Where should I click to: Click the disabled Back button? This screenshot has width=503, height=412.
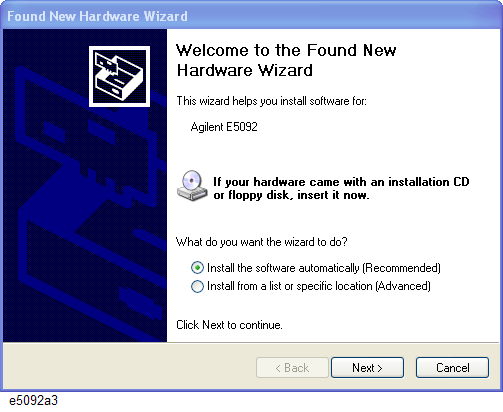(x=292, y=368)
